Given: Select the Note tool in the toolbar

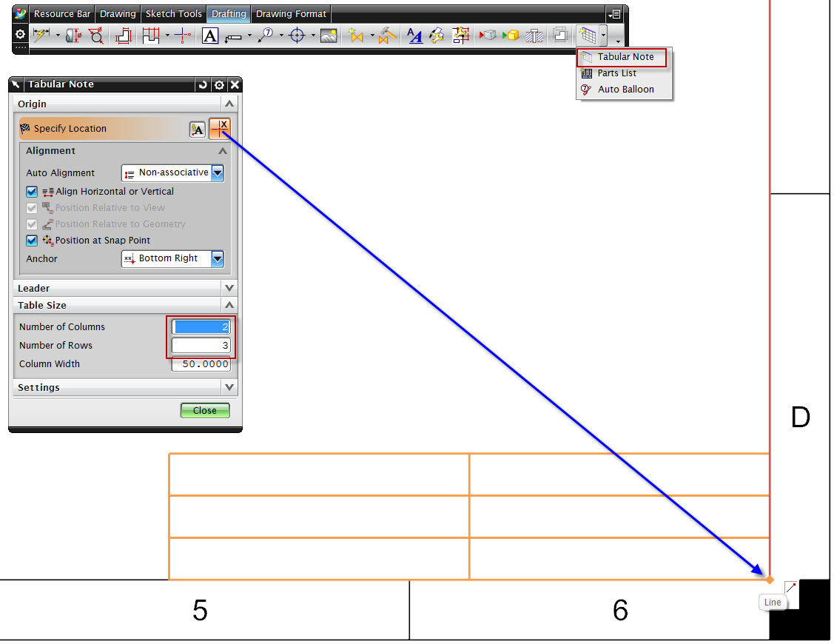Looking at the screenshot, I should tap(209, 35).
